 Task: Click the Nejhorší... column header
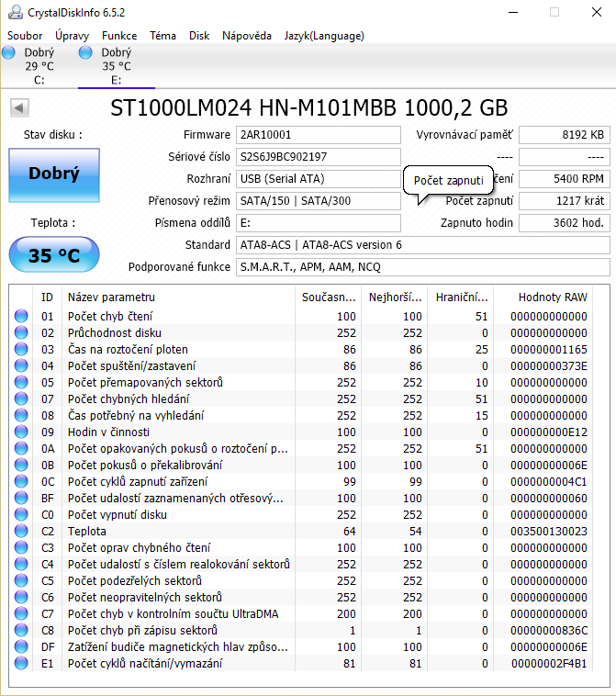coord(395,297)
